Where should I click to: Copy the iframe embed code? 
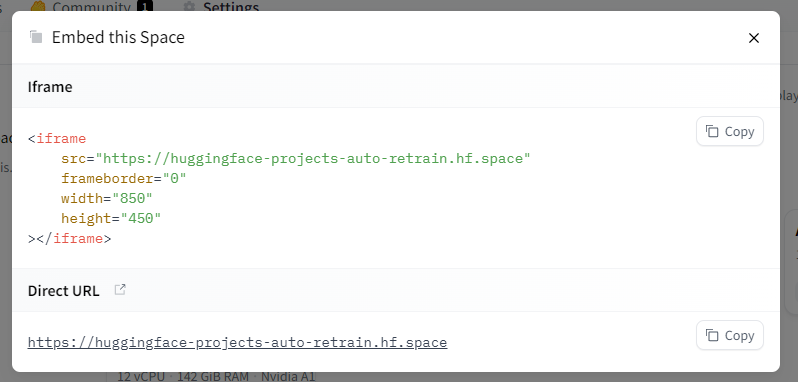click(x=729, y=131)
